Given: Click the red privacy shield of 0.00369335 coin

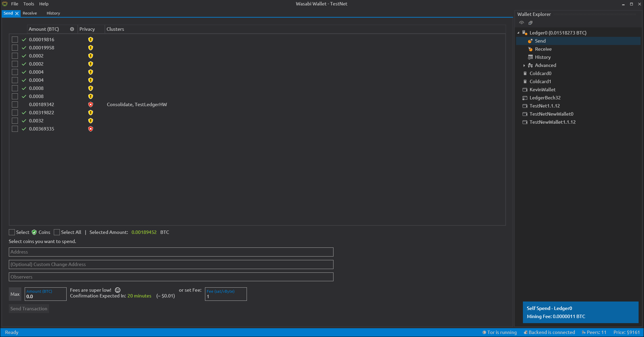Looking at the screenshot, I should pos(91,129).
